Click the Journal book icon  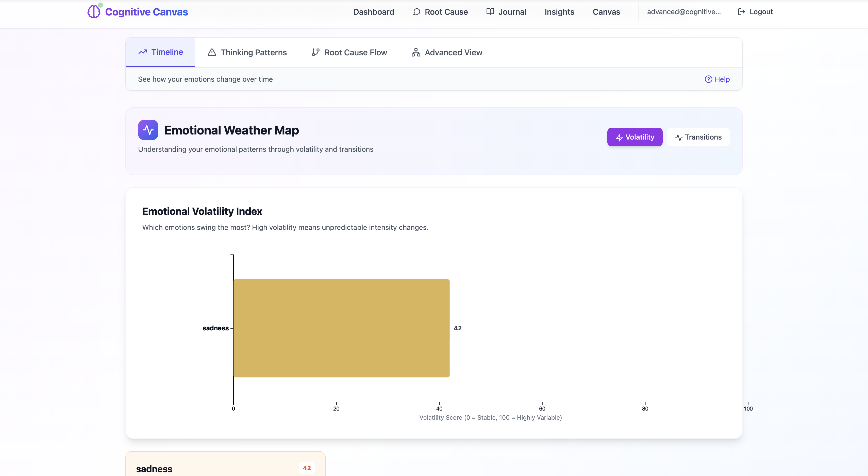tap(490, 12)
